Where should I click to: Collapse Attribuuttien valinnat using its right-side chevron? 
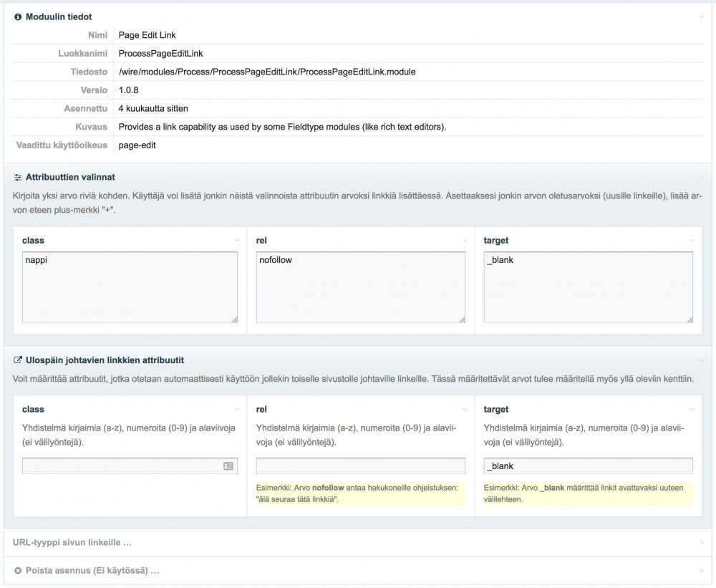(702, 177)
